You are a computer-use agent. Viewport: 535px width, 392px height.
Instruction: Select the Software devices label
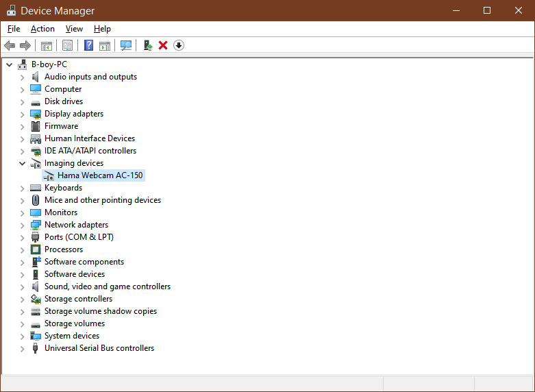point(75,274)
